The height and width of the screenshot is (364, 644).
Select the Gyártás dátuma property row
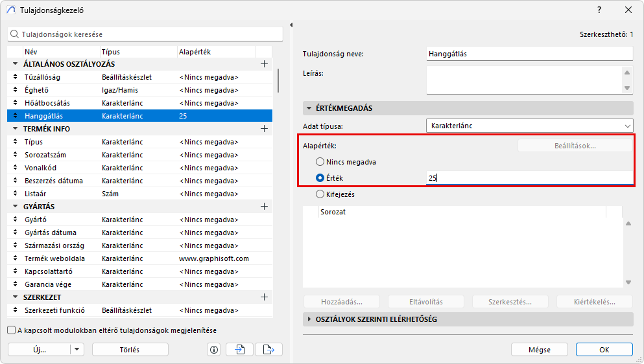tap(139, 233)
